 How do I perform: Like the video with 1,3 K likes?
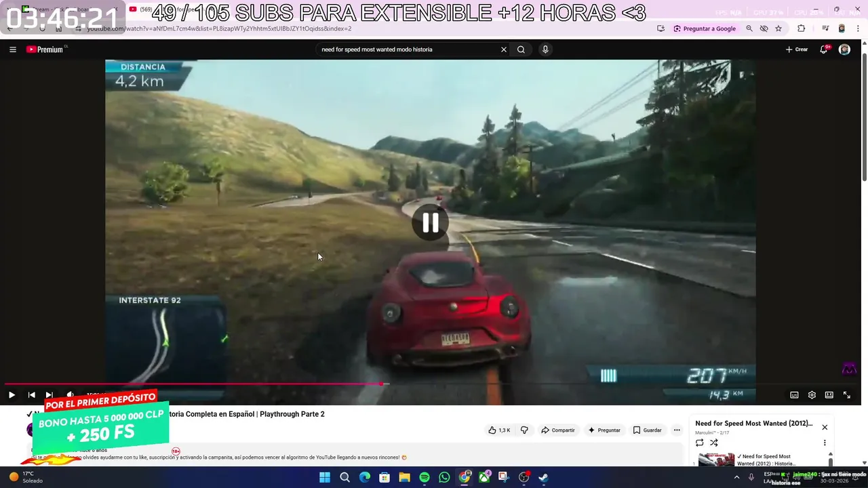click(x=499, y=430)
